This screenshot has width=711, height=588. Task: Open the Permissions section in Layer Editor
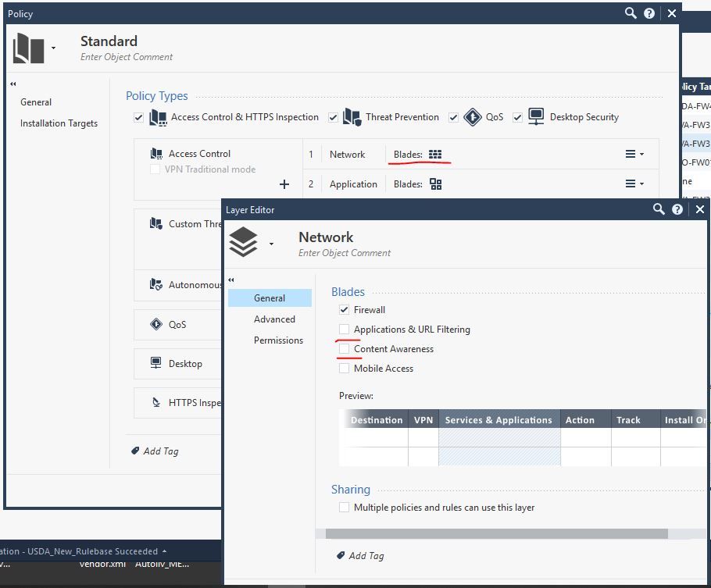click(x=278, y=340)
